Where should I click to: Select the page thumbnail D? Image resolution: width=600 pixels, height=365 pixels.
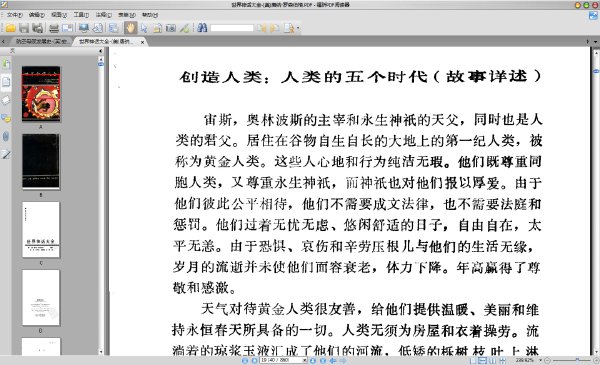pos(41,298)
